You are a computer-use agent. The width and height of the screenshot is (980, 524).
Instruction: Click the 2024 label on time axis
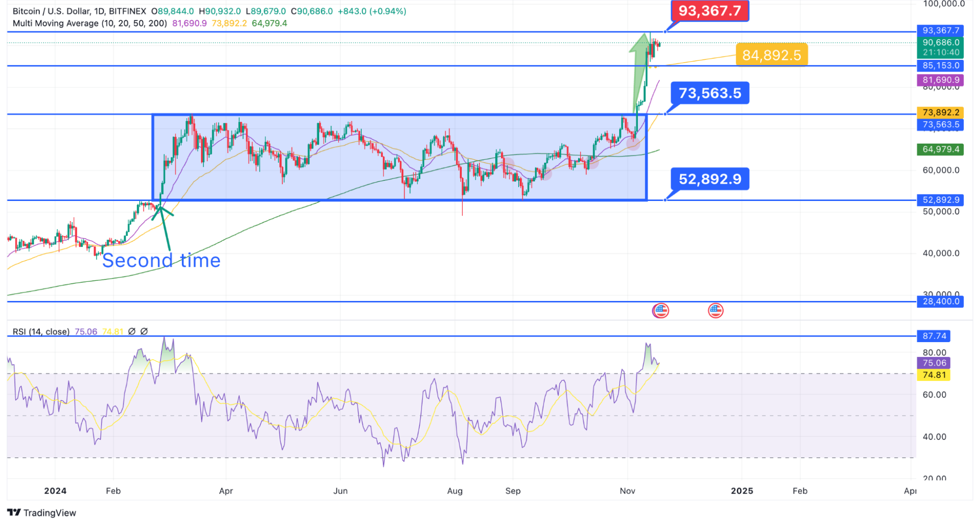pos(55,491)
